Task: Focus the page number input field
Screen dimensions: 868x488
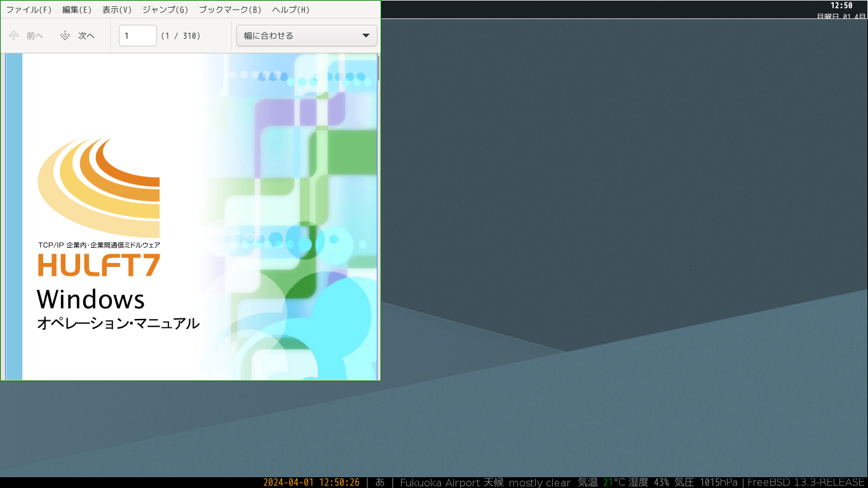Action: click(138, 36)
